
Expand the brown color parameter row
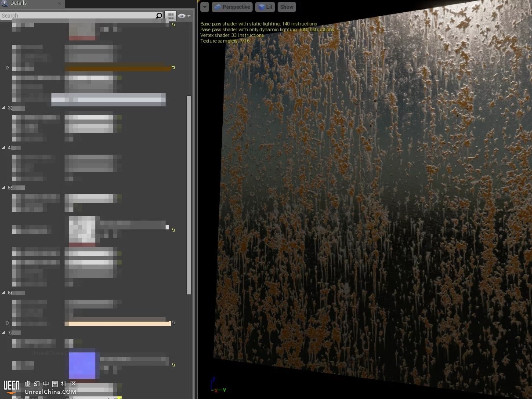pyautogui.click(x=7, y=68)
